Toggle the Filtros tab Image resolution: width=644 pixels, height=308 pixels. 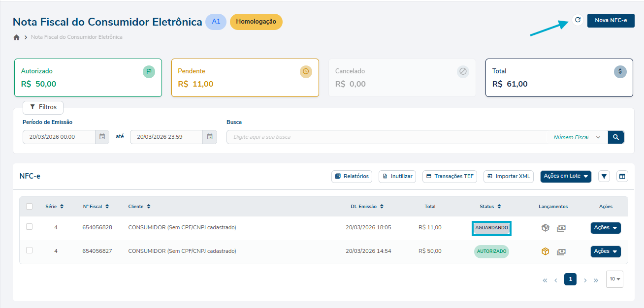[x=43, y=107]
